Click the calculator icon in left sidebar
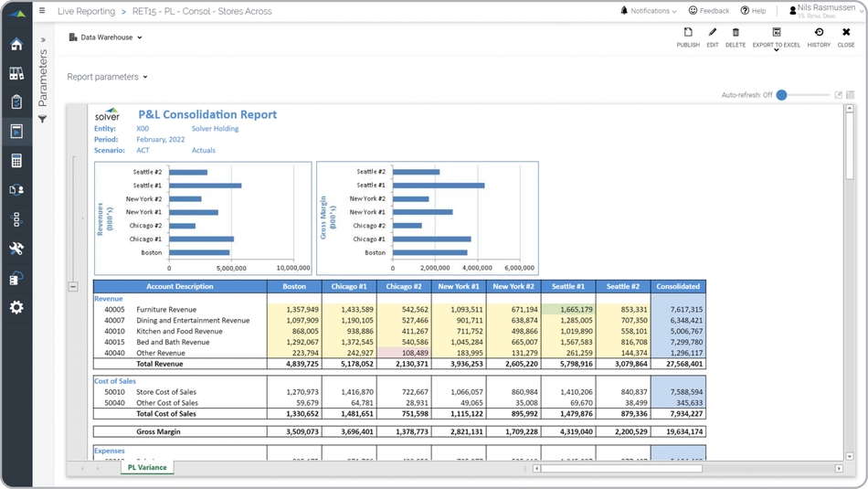The image size is (868, 489). (16, 161)
